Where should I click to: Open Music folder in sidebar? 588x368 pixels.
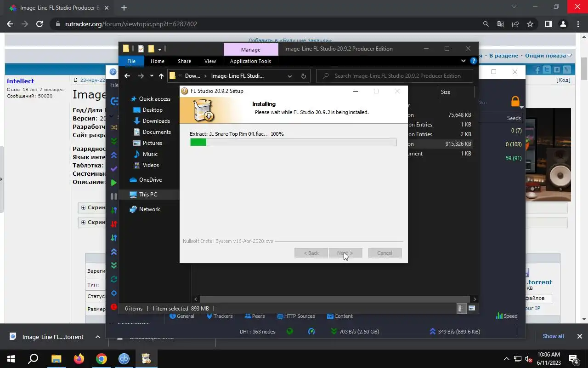coord(150,154)
